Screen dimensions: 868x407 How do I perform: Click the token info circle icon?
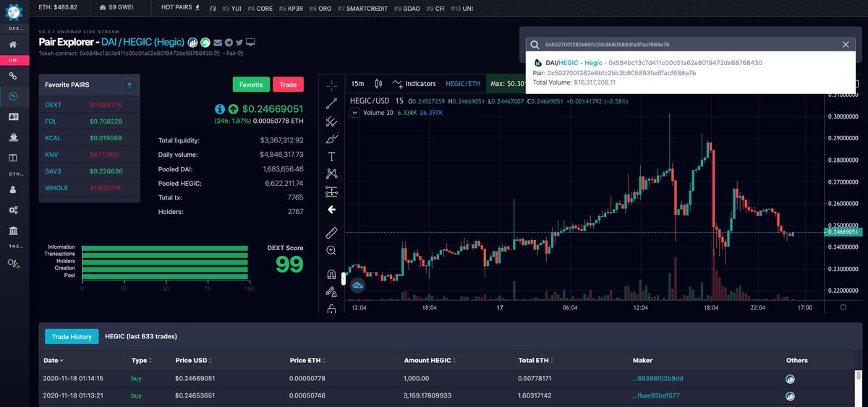(x=220, y=108)
